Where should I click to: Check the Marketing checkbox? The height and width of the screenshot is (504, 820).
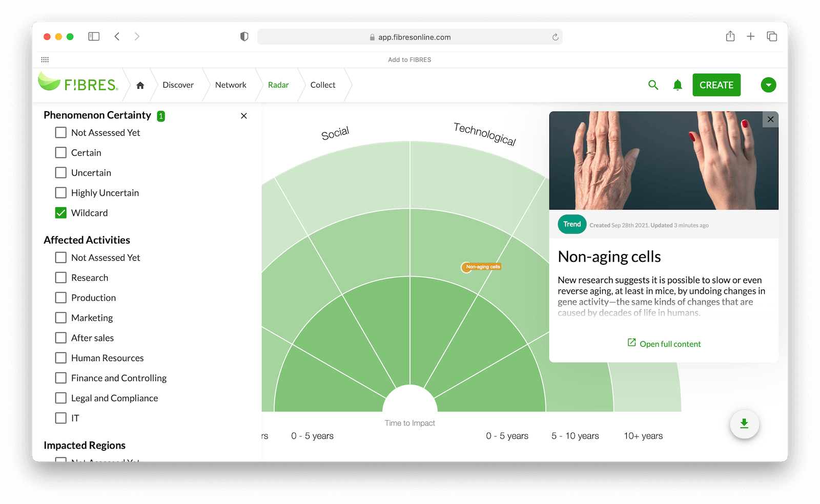click(x=61, y=318)
